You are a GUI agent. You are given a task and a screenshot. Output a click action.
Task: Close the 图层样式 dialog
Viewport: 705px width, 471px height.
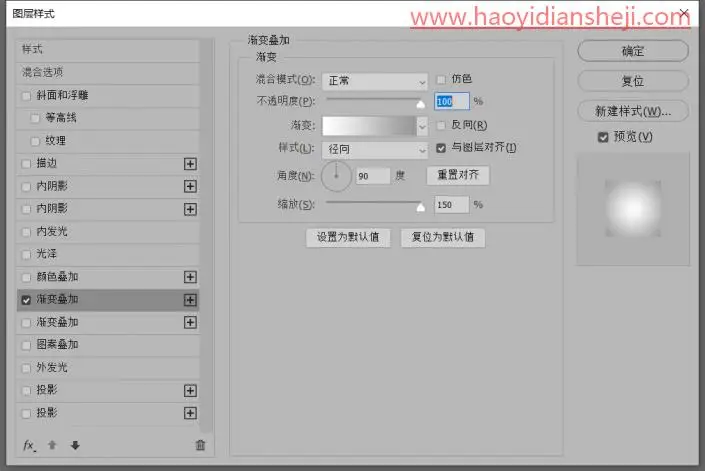pyautogui.click(x=684, y=13)
